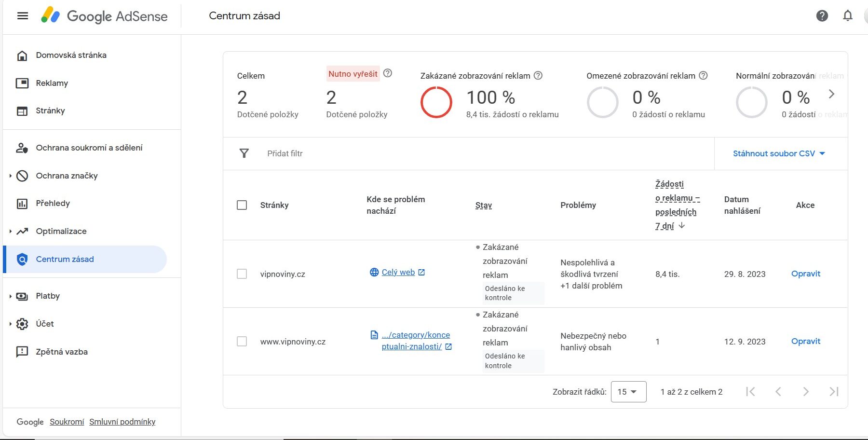Open the Soukromí footer link
Screen dimensions: 868x440
tap(67, 422)
